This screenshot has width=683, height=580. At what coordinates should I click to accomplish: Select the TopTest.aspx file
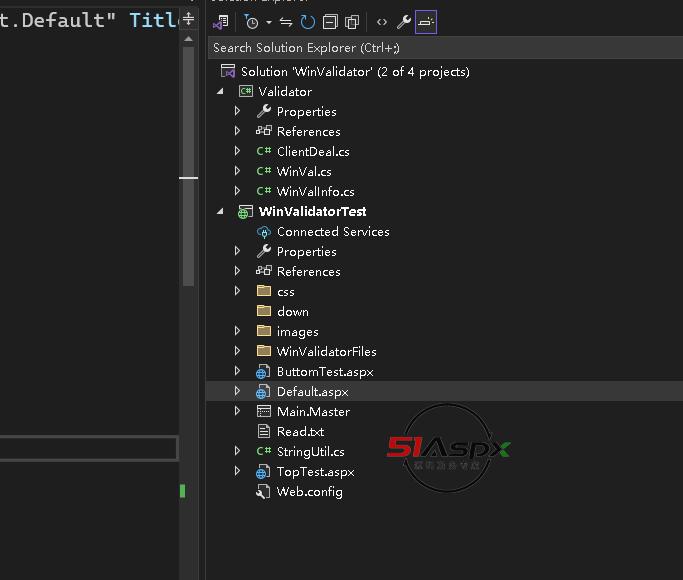pyautogui.click(x=315, y=472)
